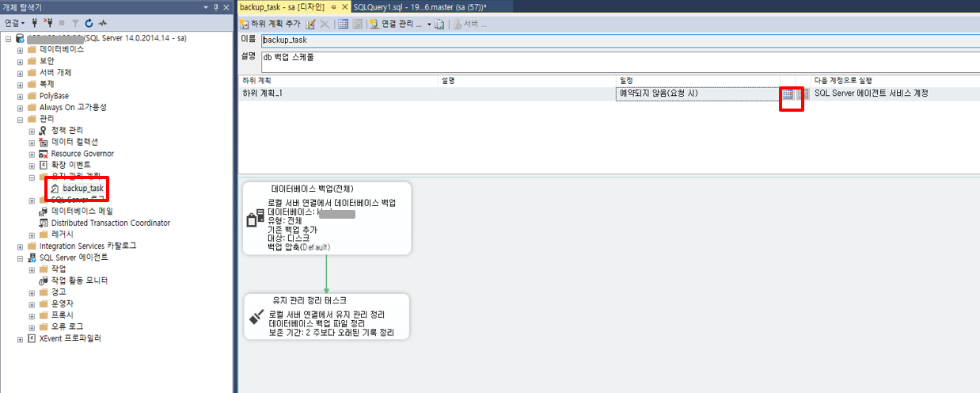Viewport: 980px width, 393px height.
Task: Select the XEvent 프로파일러 node
Action: (x=70, y=338)
